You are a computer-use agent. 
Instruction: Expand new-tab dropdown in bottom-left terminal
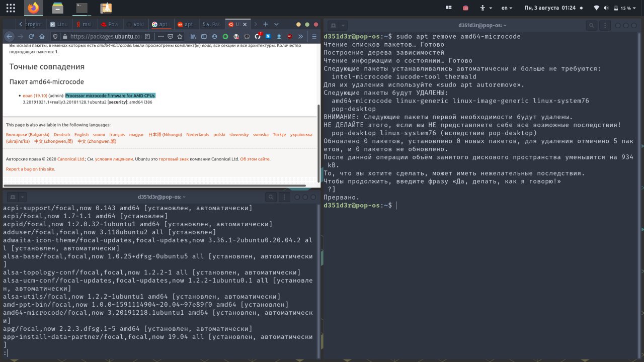click(x=22, y=197)
